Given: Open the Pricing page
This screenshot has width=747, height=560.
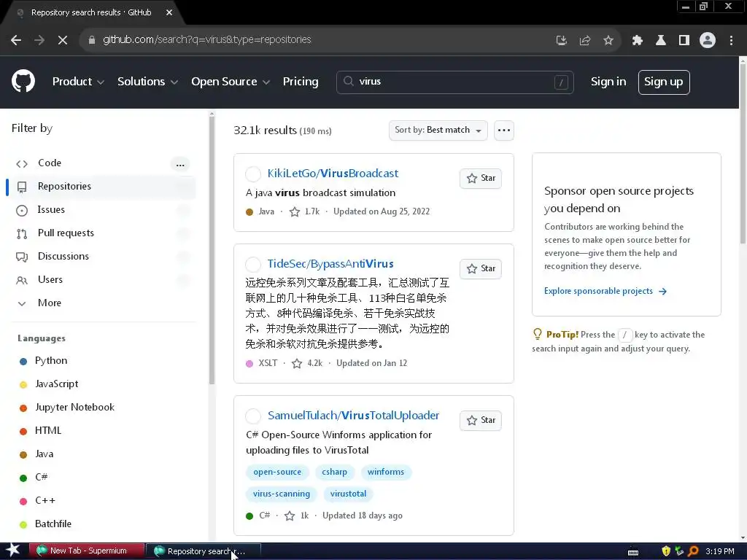Looking at the screenshot, I should 301,82.
